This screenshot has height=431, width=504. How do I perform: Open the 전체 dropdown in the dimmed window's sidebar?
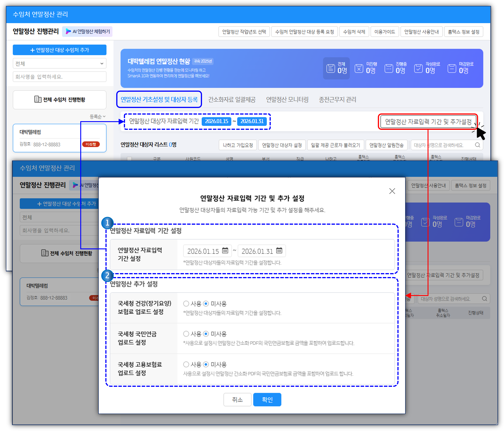[59, 217]
